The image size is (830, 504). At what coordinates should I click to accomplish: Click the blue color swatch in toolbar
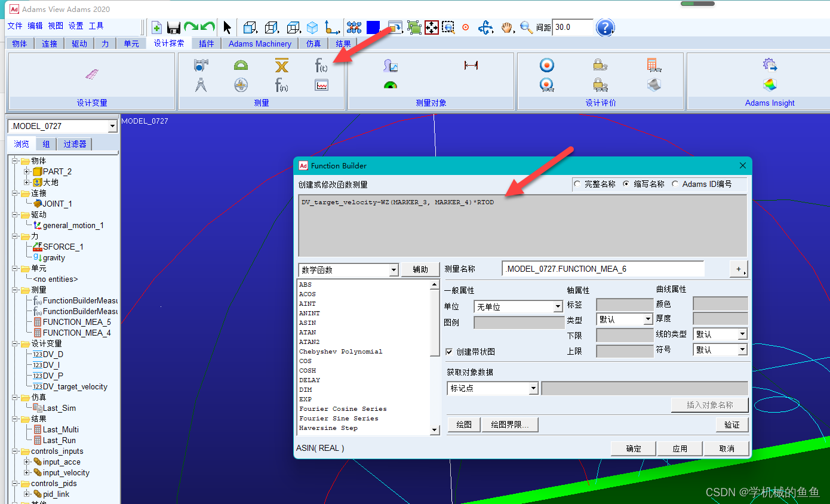tap(373, 27)
